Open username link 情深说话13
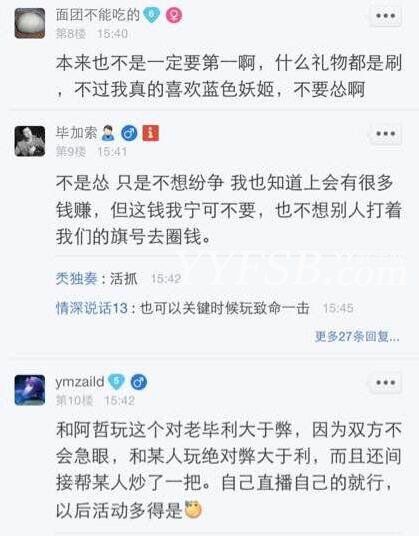This screenshot has width=419, height=536. pyautogui.click(x=92, y=308)
